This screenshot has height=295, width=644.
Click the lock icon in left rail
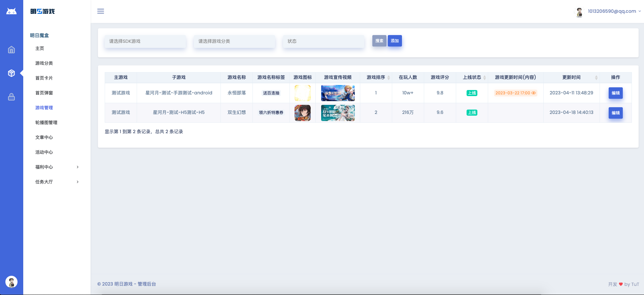11,97
